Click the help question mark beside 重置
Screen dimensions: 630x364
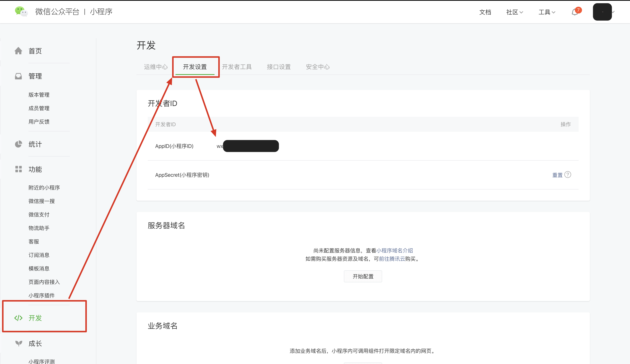(x=568, y=175)
